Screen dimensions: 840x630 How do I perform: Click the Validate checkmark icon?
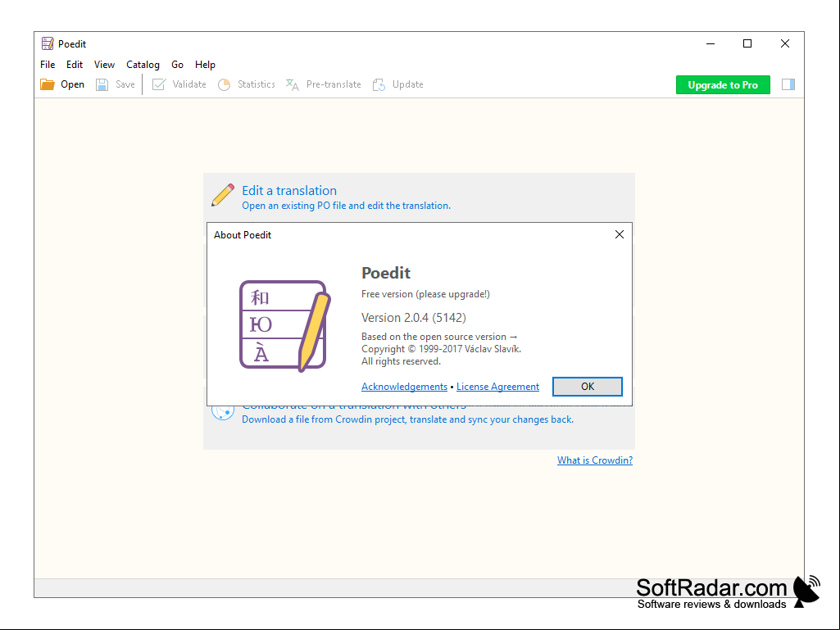click(158, 84)
